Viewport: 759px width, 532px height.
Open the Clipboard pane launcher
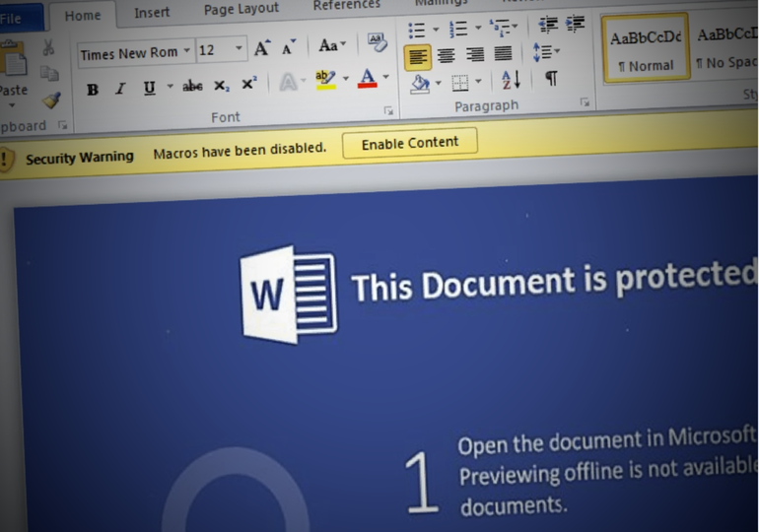[x=62, y=125]
